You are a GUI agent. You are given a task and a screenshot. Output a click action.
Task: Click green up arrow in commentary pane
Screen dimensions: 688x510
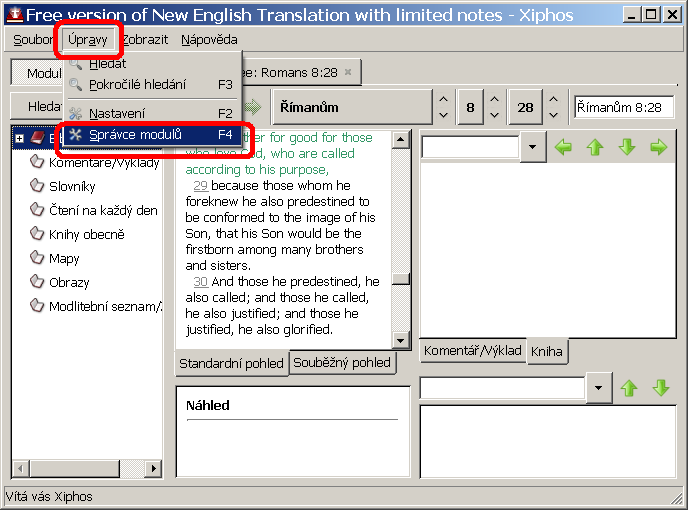point(595,147)
